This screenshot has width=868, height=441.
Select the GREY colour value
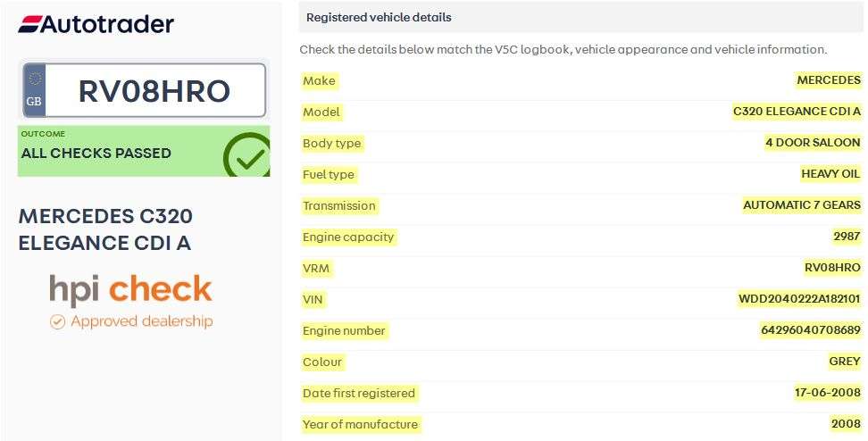[844, 362]
